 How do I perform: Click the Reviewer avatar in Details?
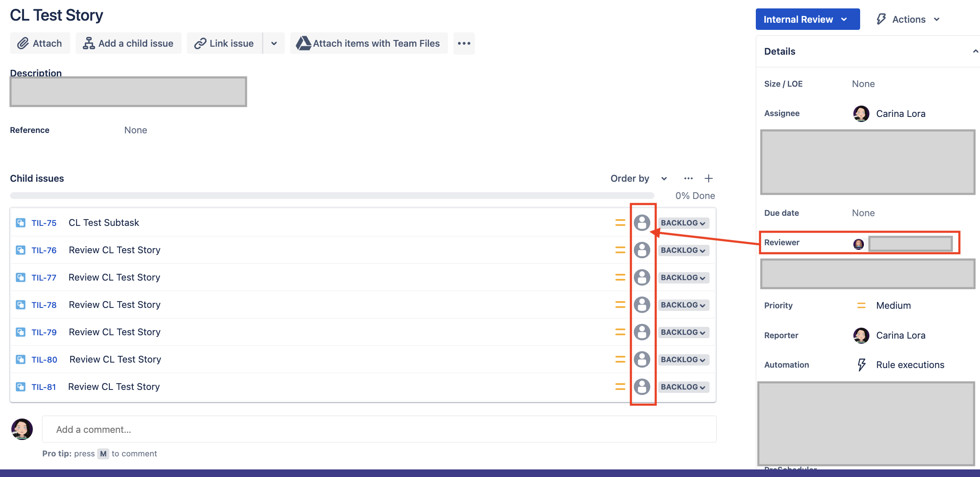(x=858, y=244)
